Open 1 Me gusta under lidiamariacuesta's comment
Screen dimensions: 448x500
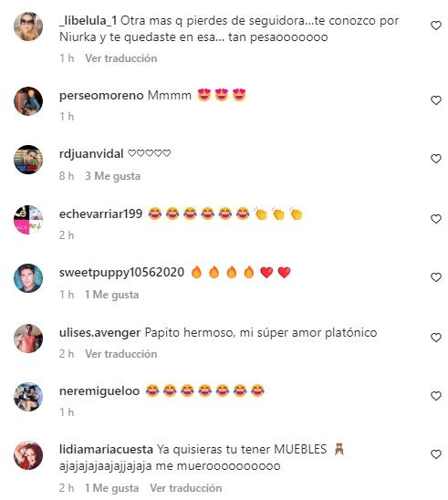click(111, 488)
